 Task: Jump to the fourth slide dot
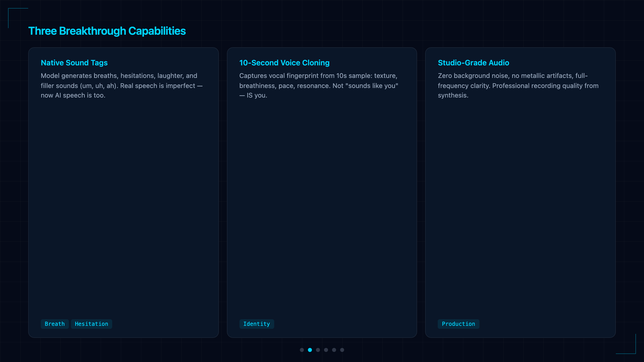click(326, 350)
